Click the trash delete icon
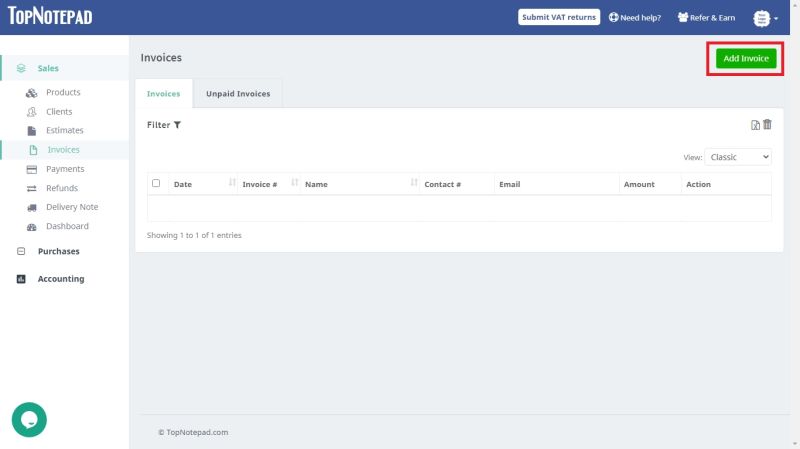Screen dimensions: 800x449 [767, 124]
